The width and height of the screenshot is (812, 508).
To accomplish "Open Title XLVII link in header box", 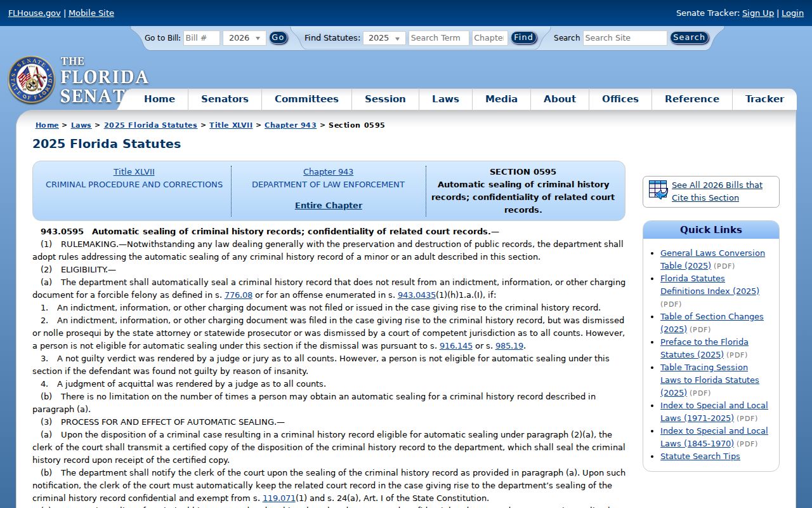I will 134,172.
